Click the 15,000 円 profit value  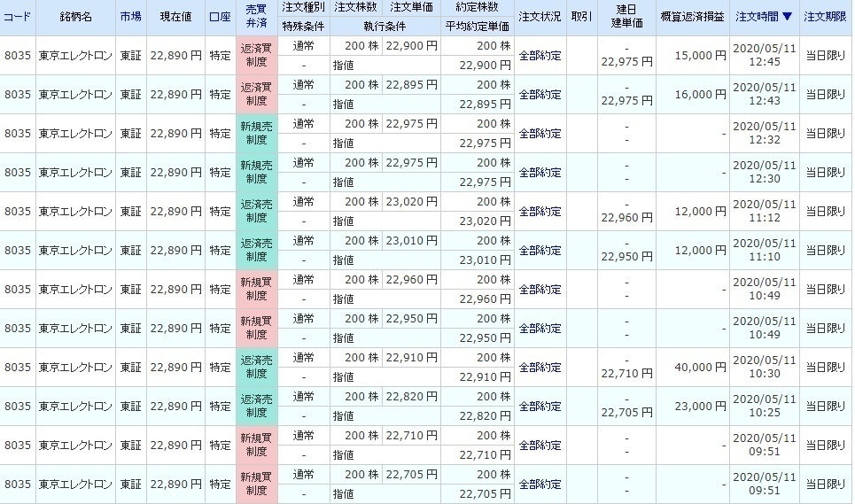click(x=700, y=56)
